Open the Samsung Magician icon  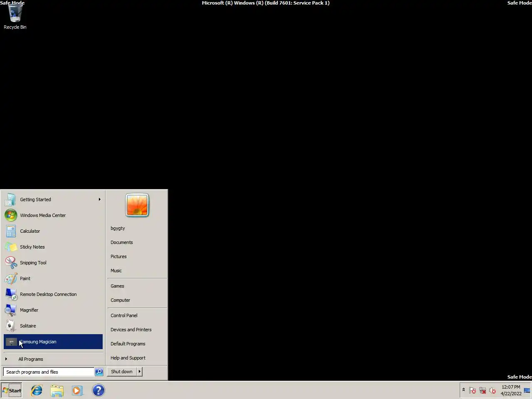click(11, 342)
